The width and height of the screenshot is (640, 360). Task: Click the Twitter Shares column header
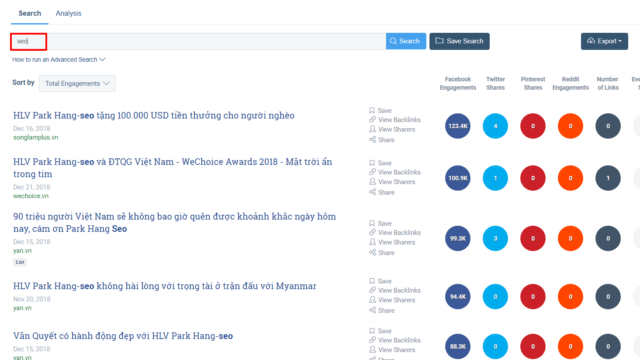495,83
